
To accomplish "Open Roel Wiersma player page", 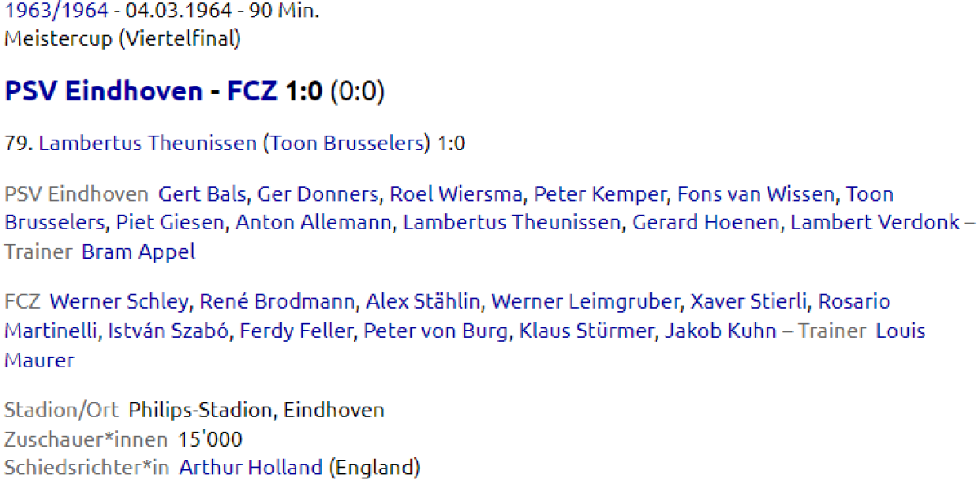I will point(456,194).
